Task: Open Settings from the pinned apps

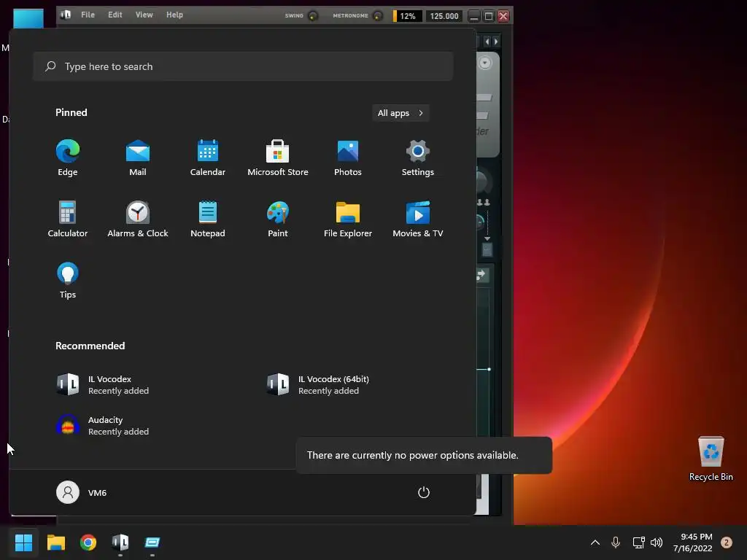Action: tap(418, 158)
